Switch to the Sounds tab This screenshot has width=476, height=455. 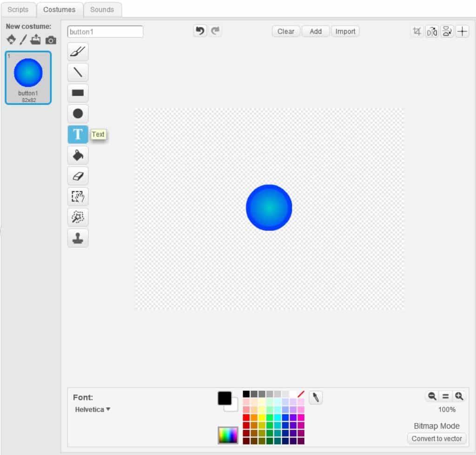point(102,10)
